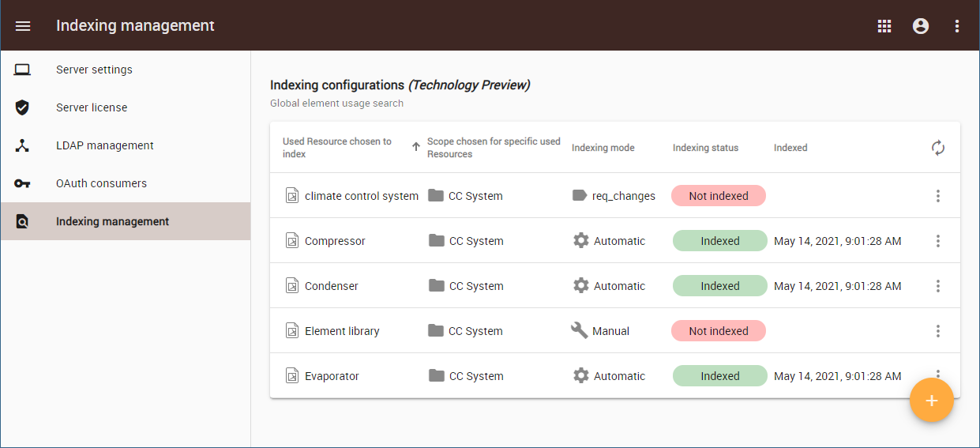The height and width of the screenshot is (448, 980).
Task: Open OAuth consumers section
Action: click(101, 183)
